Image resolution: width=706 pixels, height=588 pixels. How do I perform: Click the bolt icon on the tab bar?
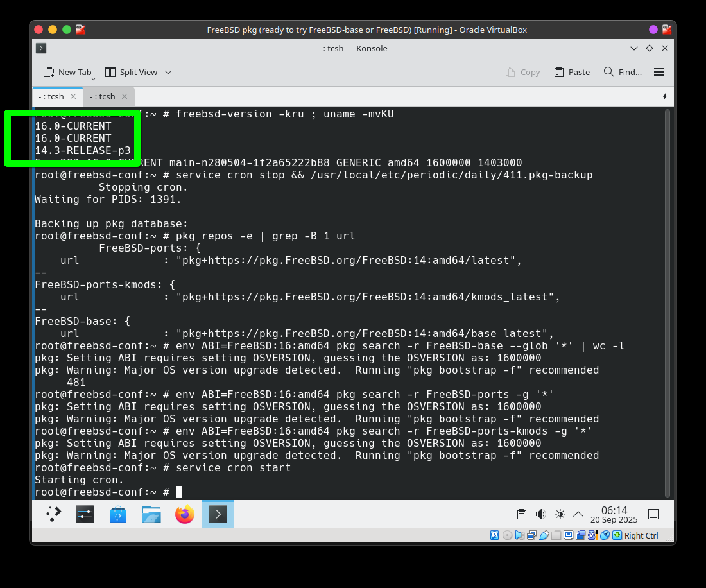pos(665,96)
